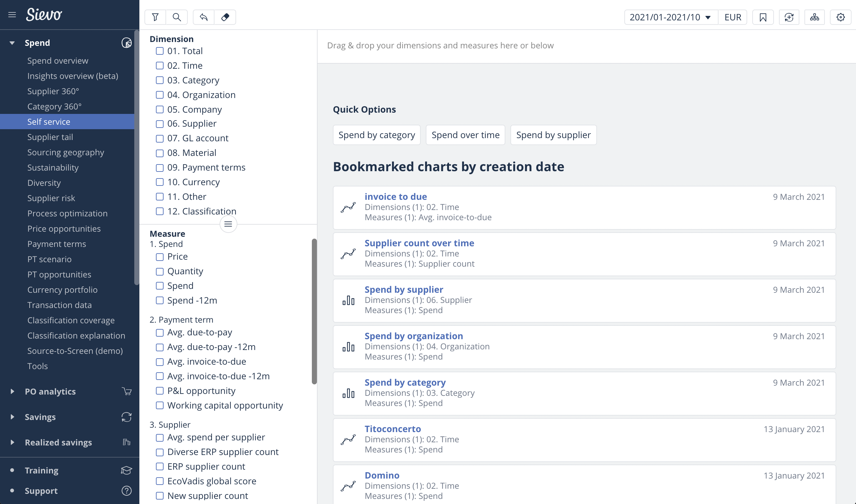Click the hamburger menu icon
The width and height of the screenshot is (856, 504).
pyautogui.click(x=12, y=15)
